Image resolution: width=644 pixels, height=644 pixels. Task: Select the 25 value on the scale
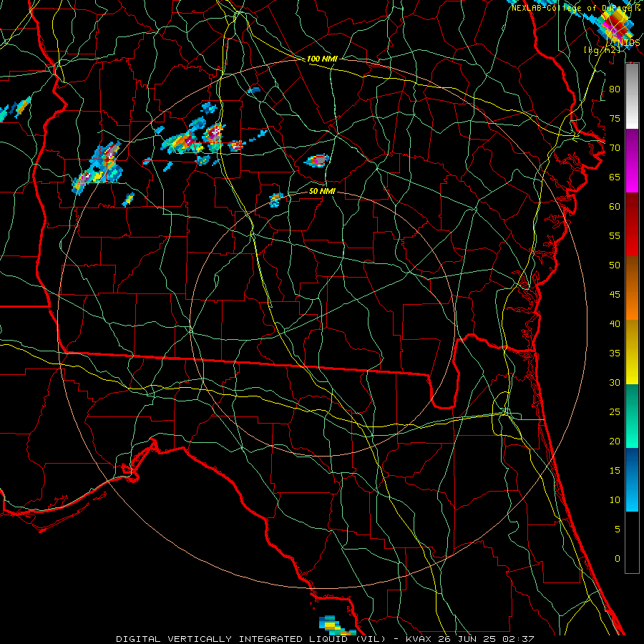click(x=615, y=411)
